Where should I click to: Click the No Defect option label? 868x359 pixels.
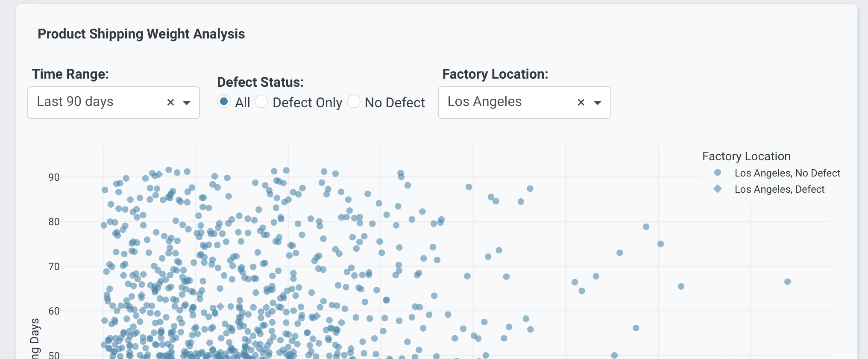395,103
